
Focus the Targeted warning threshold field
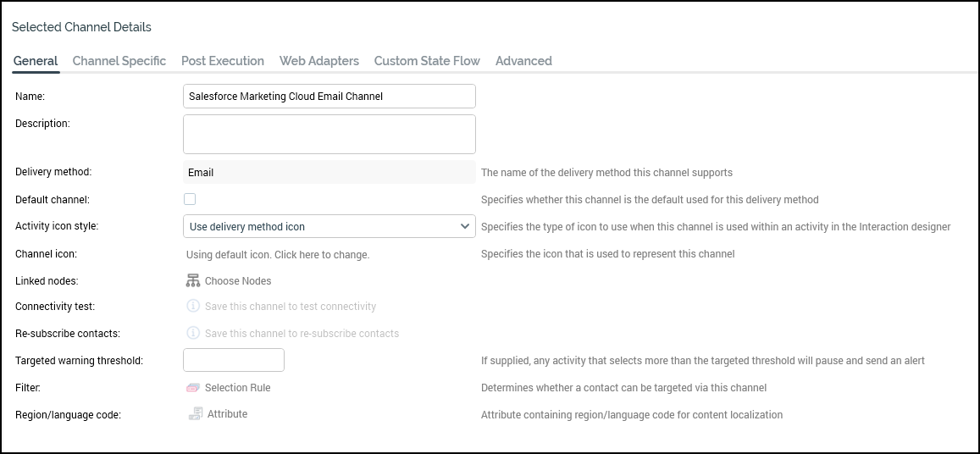[234, 360]
